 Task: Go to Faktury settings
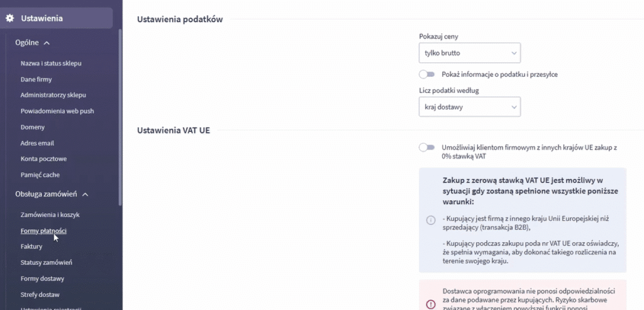tap(31, 246)
